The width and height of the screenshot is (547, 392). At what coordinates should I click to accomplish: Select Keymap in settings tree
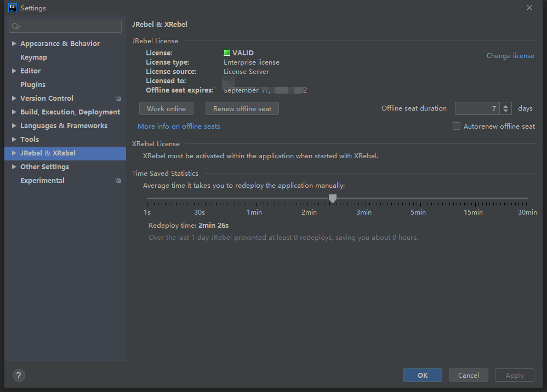click(x=33, y=57)
